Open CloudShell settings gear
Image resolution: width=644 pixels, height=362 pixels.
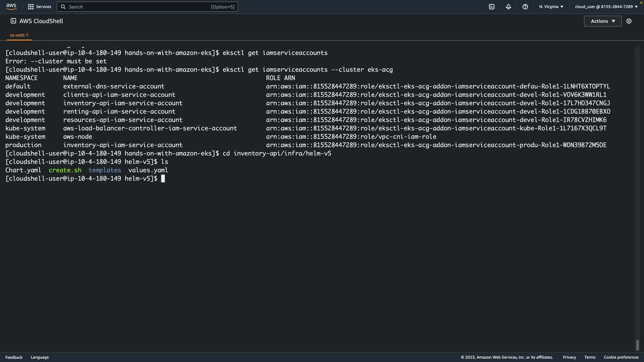tap(629, 21)
